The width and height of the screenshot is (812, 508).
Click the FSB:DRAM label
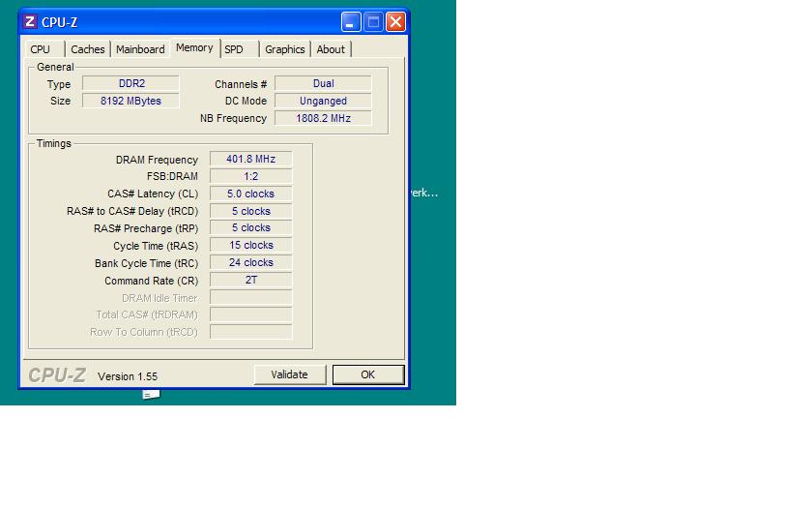pos(172,176)
